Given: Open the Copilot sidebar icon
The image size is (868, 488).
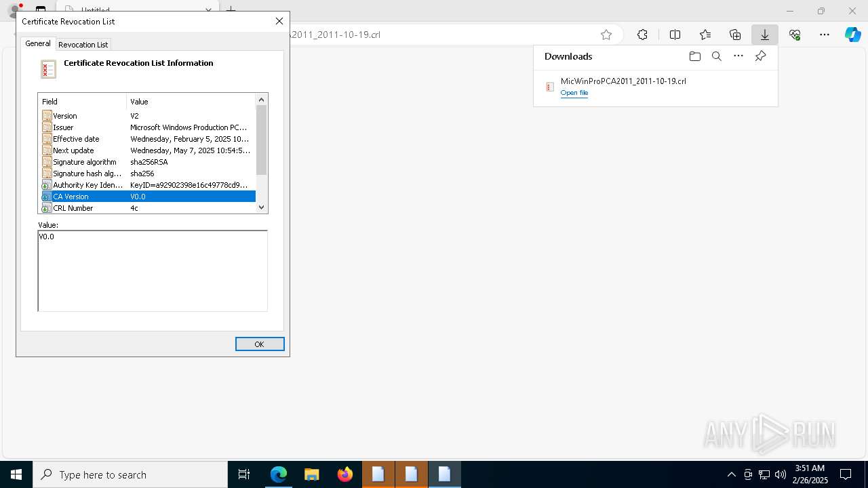Looking at the screenshot, I should pos(852,35).
